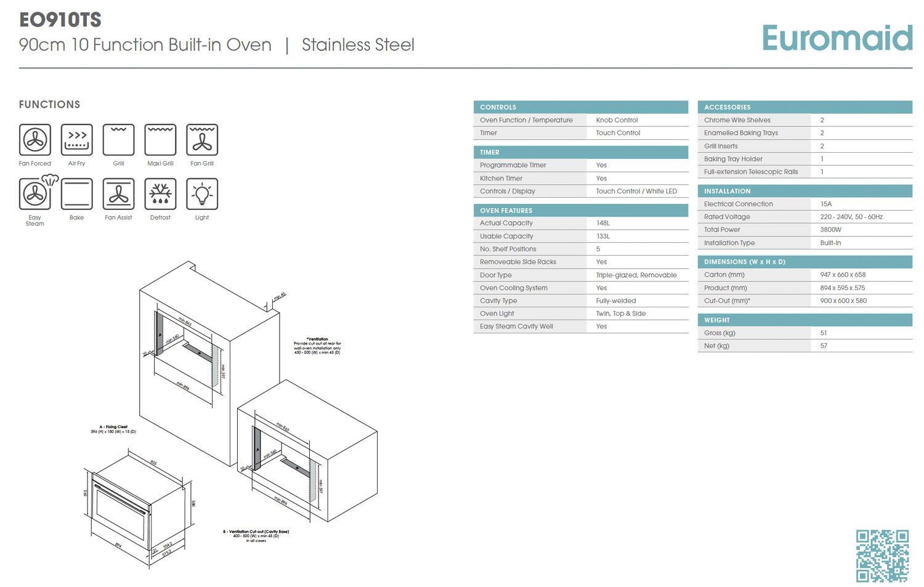Click the Grill function icon
The width and height of the screenshot is (924, 587).
[x=118, y=140]
